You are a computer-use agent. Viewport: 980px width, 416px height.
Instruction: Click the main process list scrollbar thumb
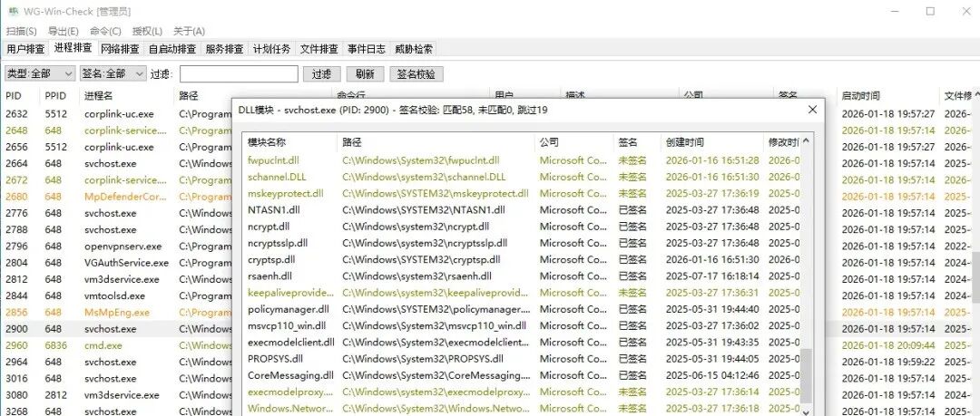(975, 278)
